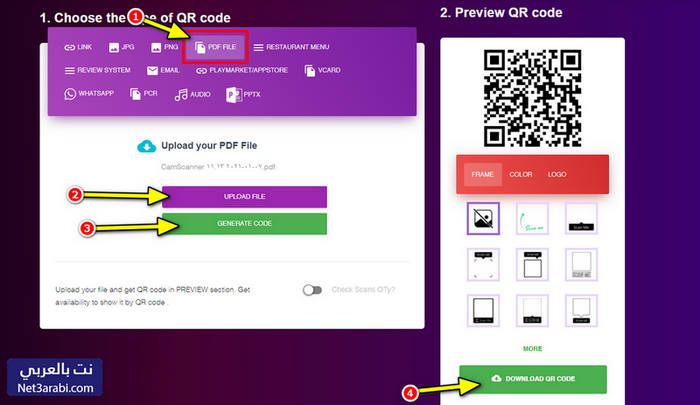Select the PNG image type

coord(165,47)
